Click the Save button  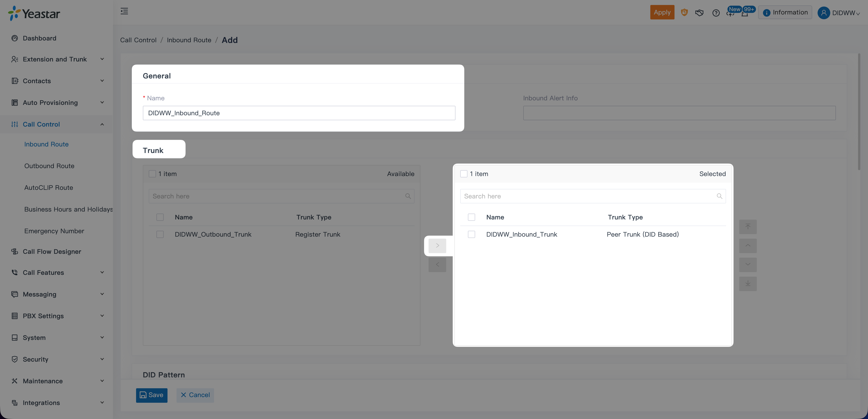tap(152, 395)
